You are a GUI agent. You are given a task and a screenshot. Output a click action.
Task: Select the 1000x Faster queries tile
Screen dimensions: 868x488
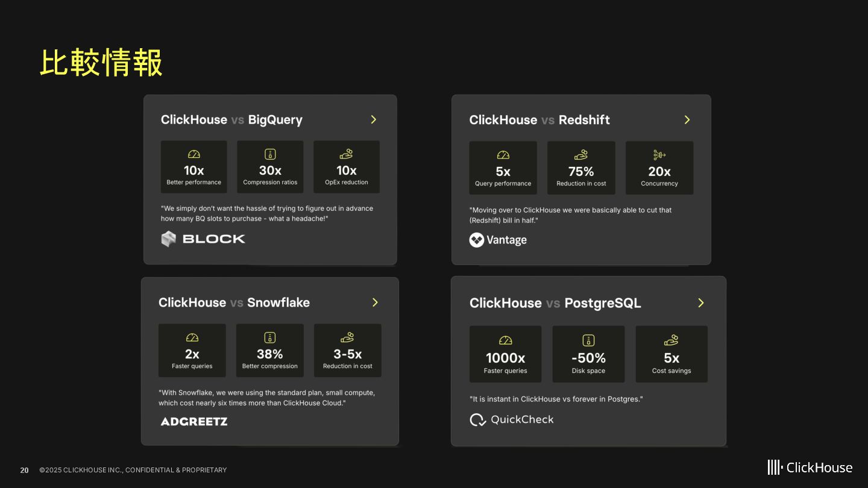point(505,354)
